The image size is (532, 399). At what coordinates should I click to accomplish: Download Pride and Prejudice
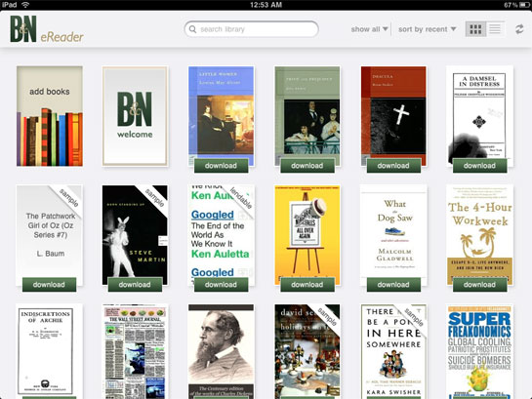[307, 166]
